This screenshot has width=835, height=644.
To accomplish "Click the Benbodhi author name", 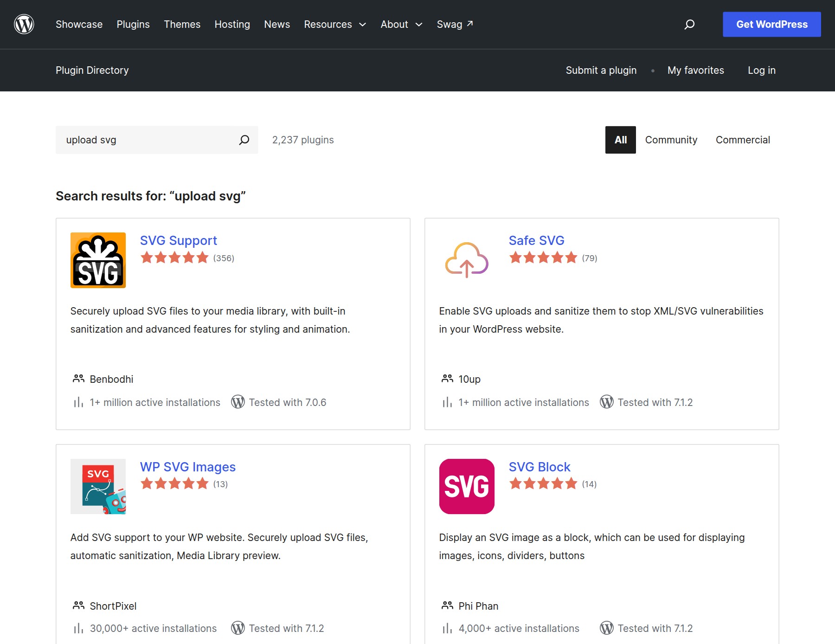I will pos(111,379).
